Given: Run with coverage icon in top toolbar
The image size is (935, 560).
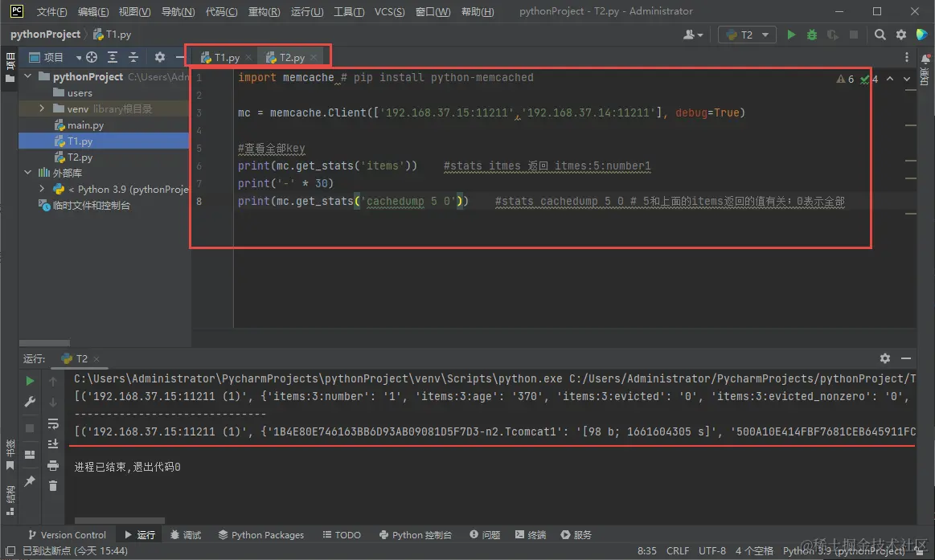Looking at the screenshot, I should [832, 35].
